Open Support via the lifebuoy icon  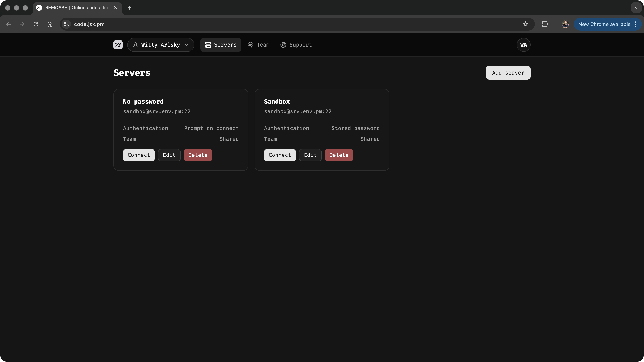283,45
